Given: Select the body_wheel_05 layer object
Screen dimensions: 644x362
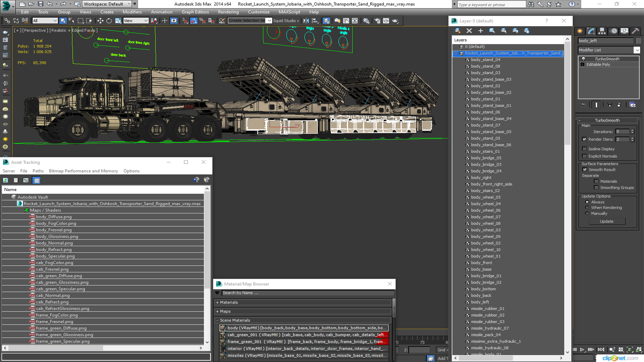Looking at the screenshot, I should (486, 197).
